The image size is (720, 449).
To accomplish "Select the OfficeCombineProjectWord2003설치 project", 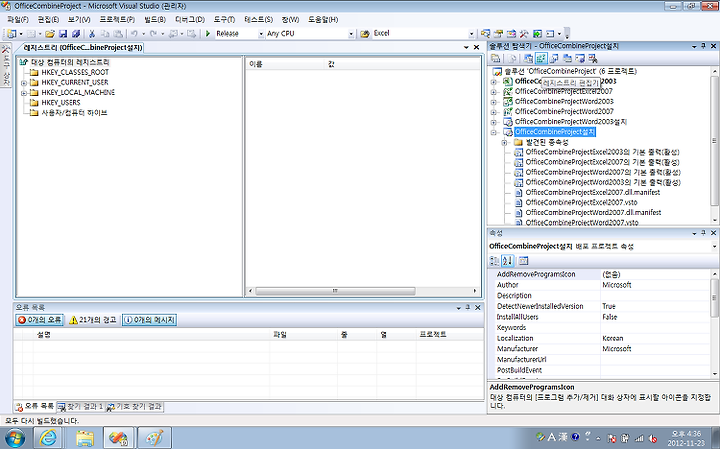I will (570, 122).
